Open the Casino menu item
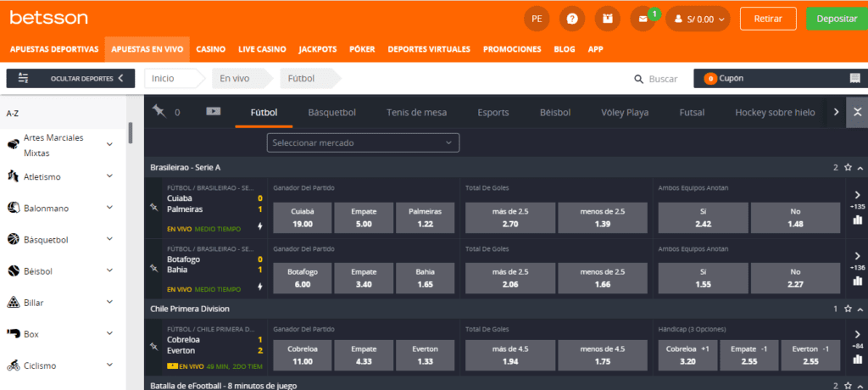 [210, 49]
